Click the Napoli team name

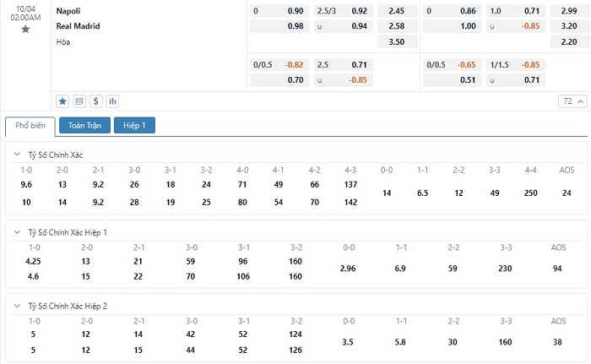pyautogui.click(x=69, y=11)
